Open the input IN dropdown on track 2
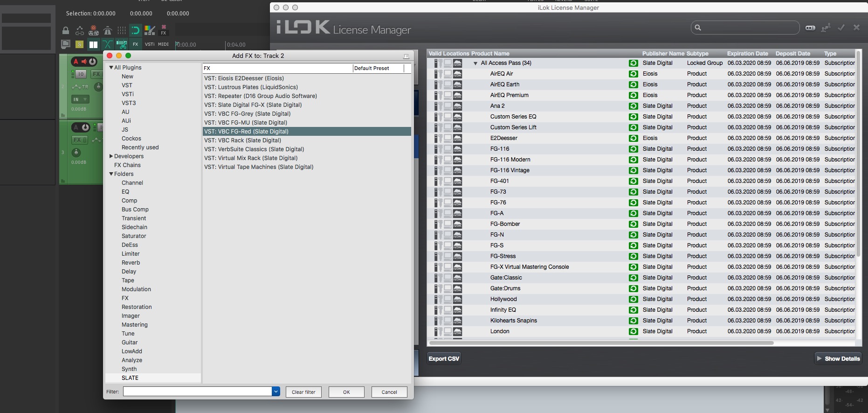 80,99
